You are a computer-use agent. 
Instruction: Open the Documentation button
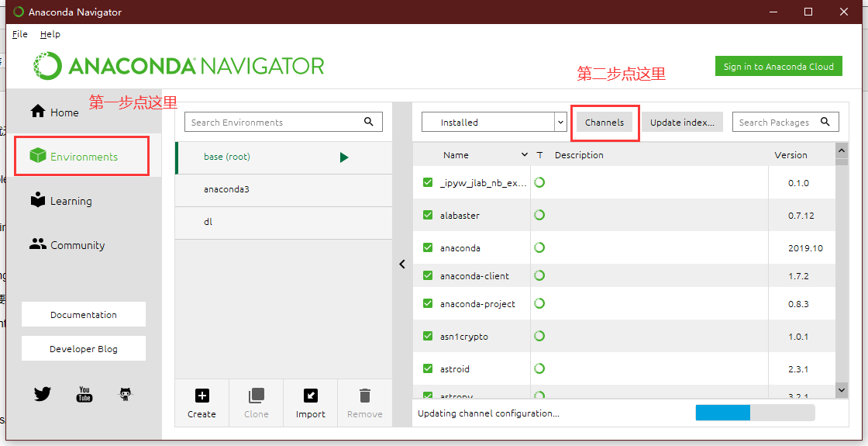tap(84, 314)
